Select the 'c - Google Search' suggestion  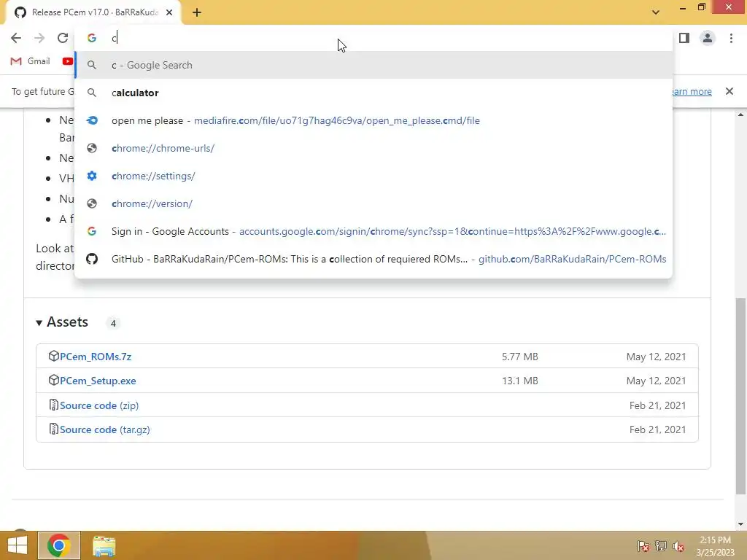click(373, 65)
